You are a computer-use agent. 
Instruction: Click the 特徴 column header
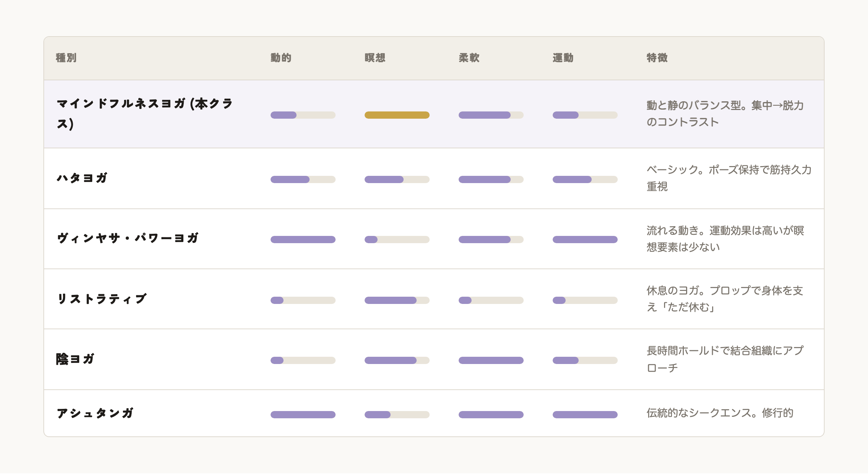click(x=657, y=58)
